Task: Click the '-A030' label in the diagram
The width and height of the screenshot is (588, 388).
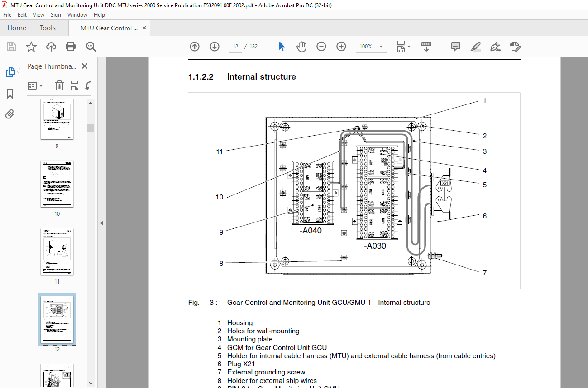Action: click(375, 246)
